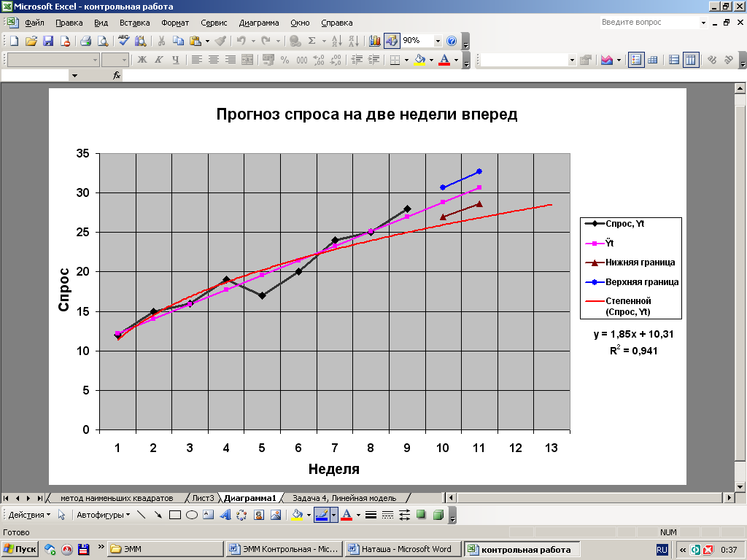Open the chart type dropdown arrow
The width and height of the screenshot is (747, 560).
point(619,61)
